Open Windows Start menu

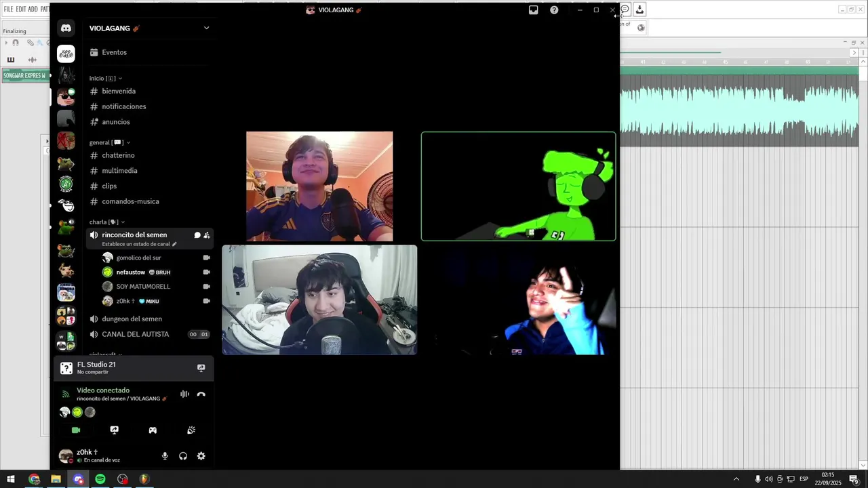pos(11,479)
